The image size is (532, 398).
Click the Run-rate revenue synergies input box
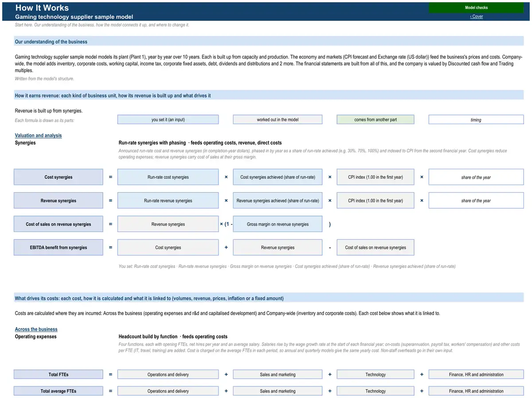[168, 201]
